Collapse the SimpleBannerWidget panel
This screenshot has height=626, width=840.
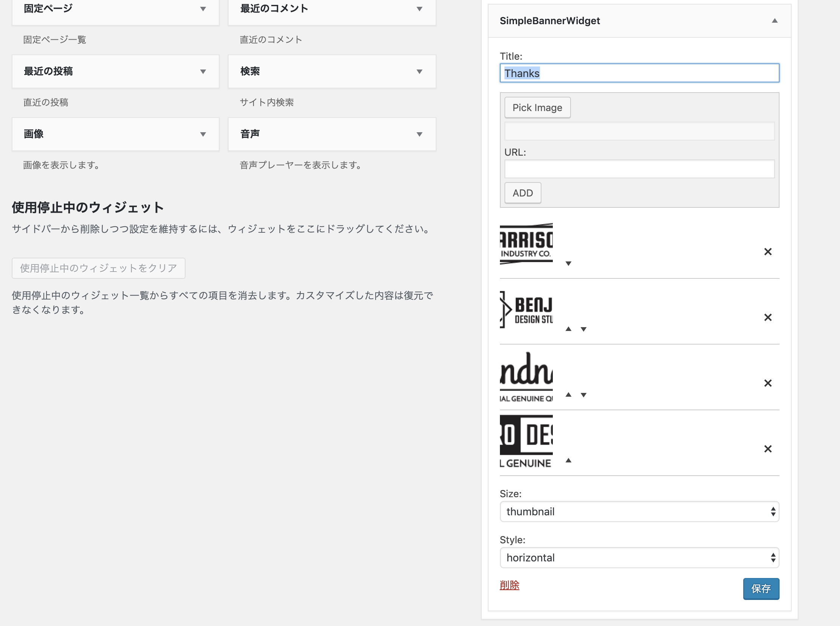coord(774,21)
